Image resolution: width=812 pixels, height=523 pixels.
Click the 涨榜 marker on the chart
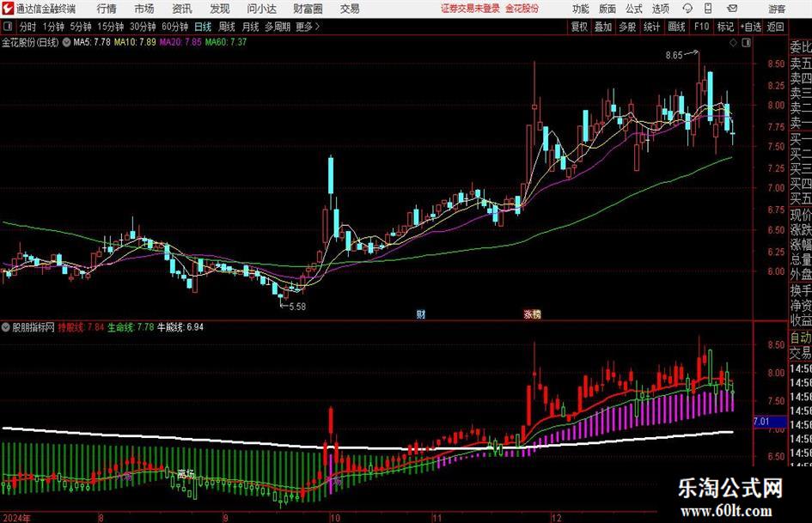tap(532, 313)
